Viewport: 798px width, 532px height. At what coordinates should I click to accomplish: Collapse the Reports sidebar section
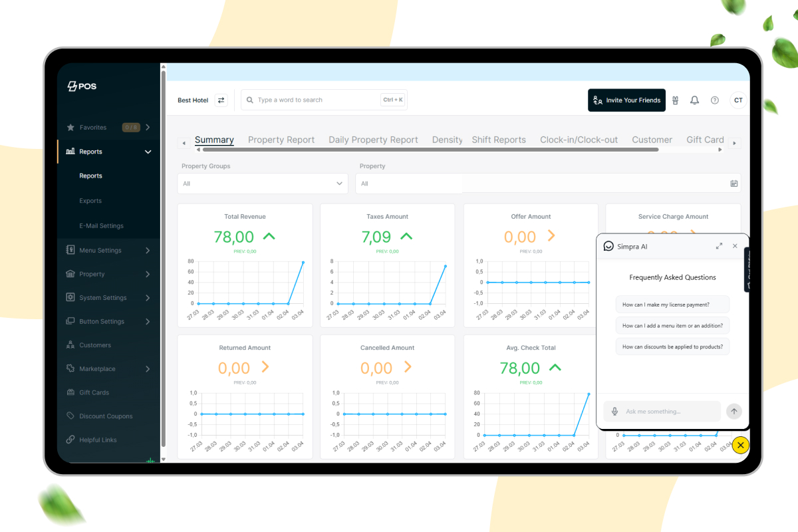tap(148, 152)
